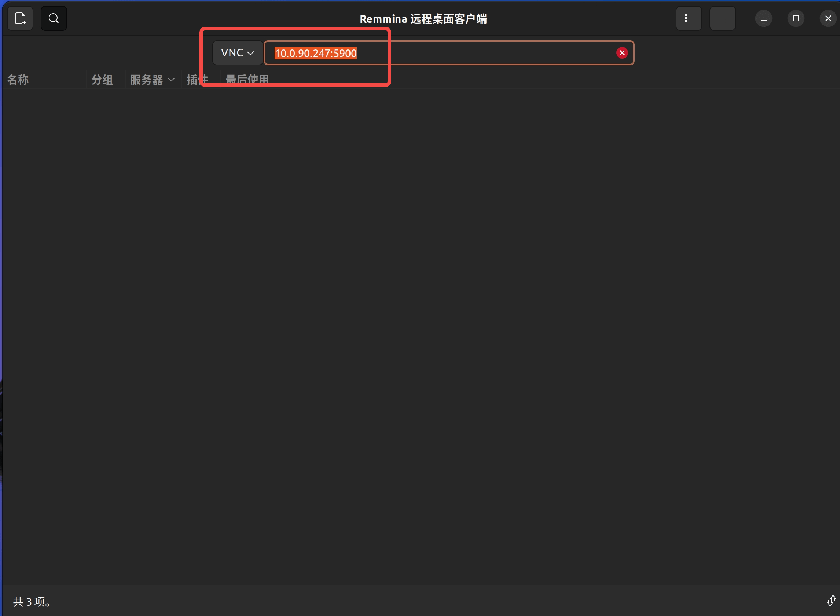Click inside the quick connect address field
This screenshot has height=616, width=840.
(447, 52)
